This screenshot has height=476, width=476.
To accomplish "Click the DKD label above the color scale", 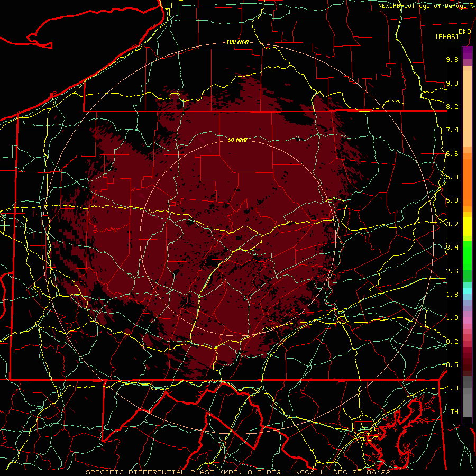I will click(464, 32).
